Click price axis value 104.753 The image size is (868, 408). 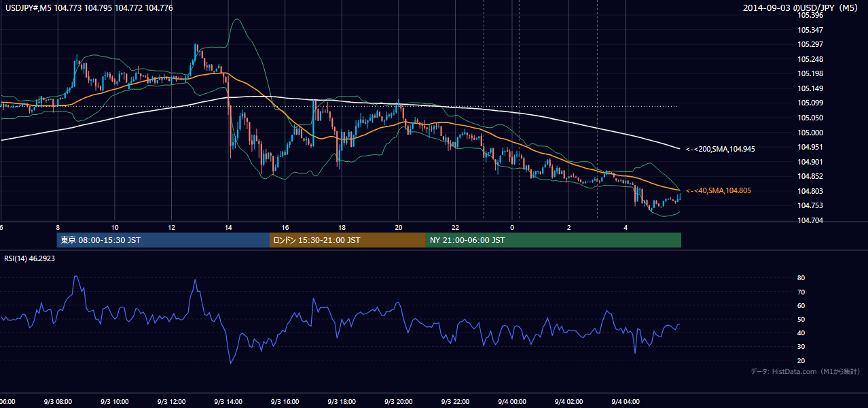(x=810, y=205)
